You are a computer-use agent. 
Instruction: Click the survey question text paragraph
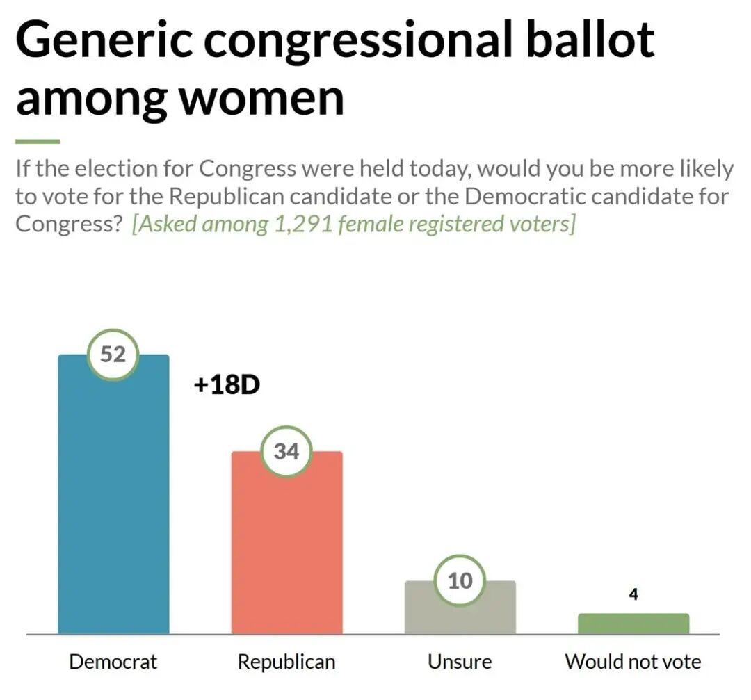(x=375, y=196)
